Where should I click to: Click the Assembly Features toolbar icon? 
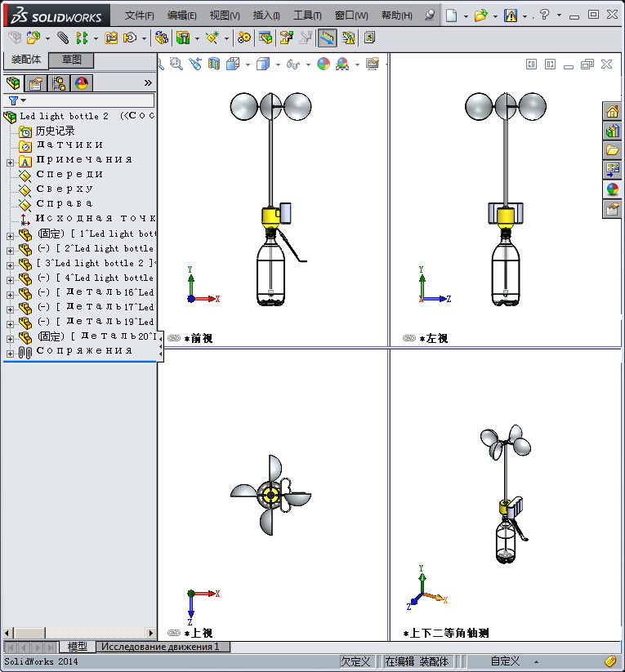click(x=183, y=38)
